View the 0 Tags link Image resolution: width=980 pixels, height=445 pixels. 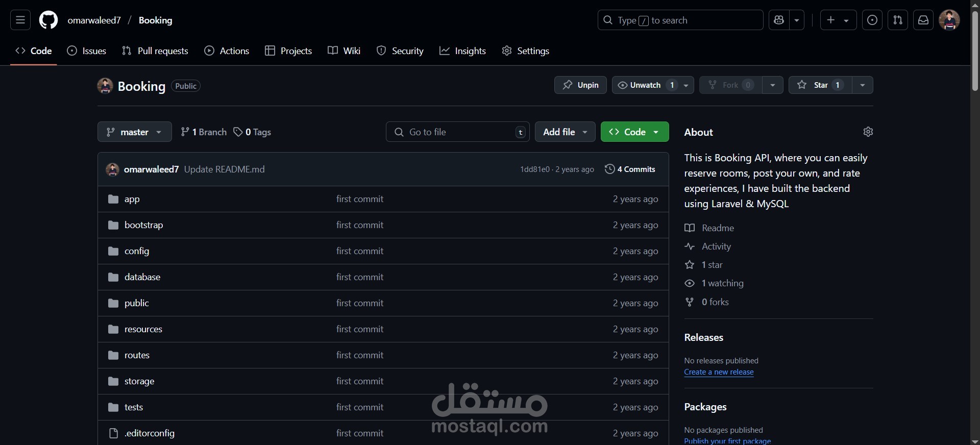coord(252,132)
